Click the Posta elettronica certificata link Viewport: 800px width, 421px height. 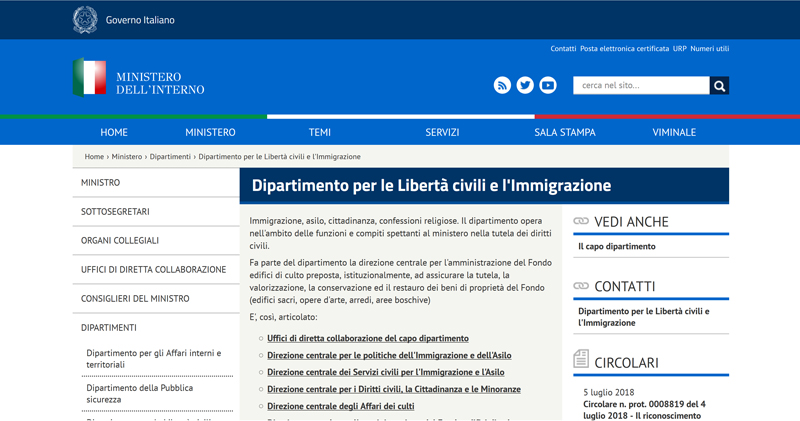(625, 49)
